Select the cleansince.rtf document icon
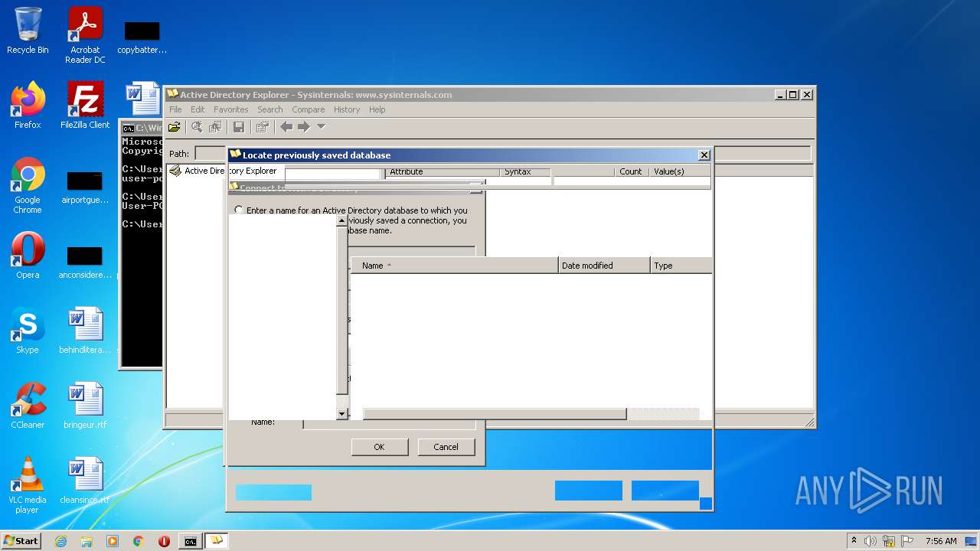 coord(85,481)
